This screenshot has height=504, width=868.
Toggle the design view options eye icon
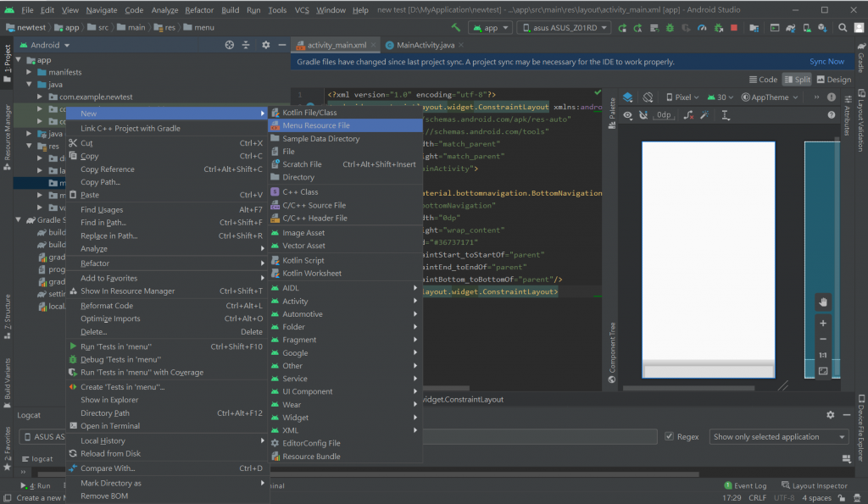(x=628, y=115)
